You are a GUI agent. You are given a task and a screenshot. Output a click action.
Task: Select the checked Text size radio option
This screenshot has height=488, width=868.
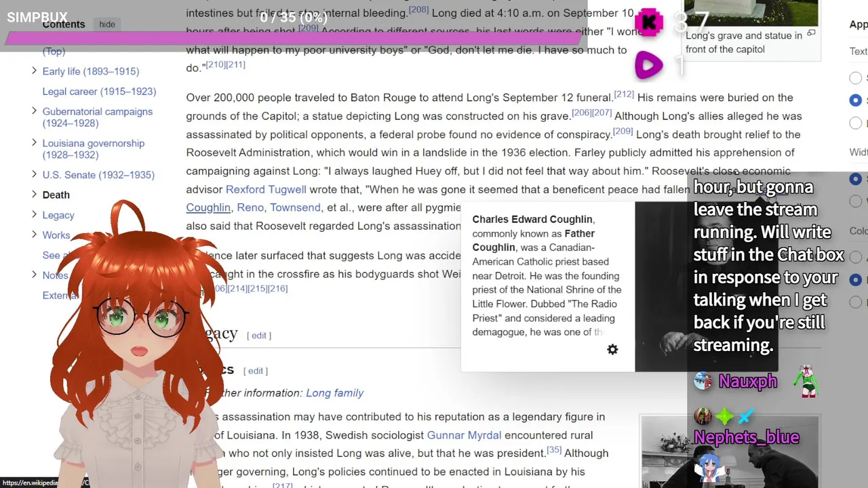pyautogui.click(x=856, y=100)
